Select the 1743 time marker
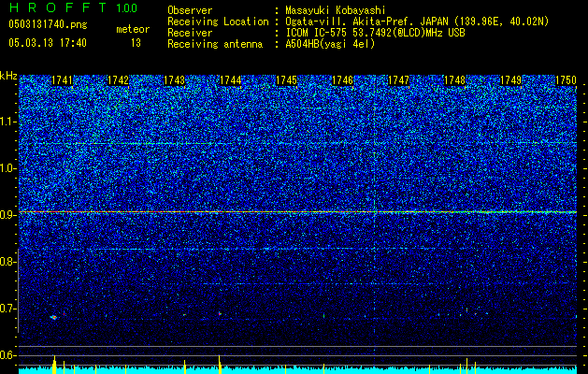This screenshot has height=374, width=588. point(175,80)
